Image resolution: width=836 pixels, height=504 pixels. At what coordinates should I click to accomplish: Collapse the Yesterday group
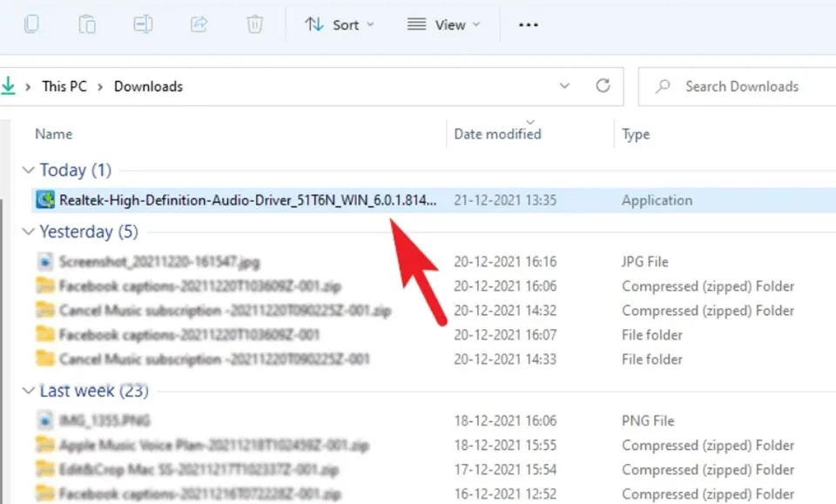(27, 232)
